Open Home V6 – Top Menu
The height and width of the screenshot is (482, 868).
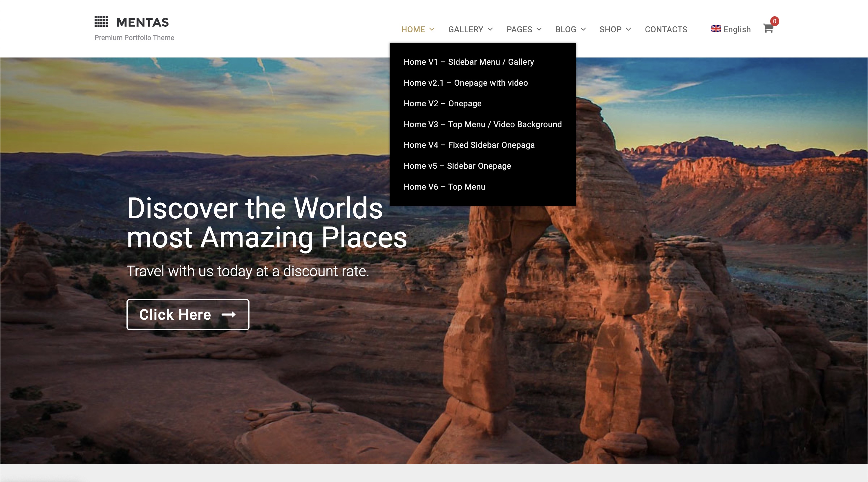444,187
